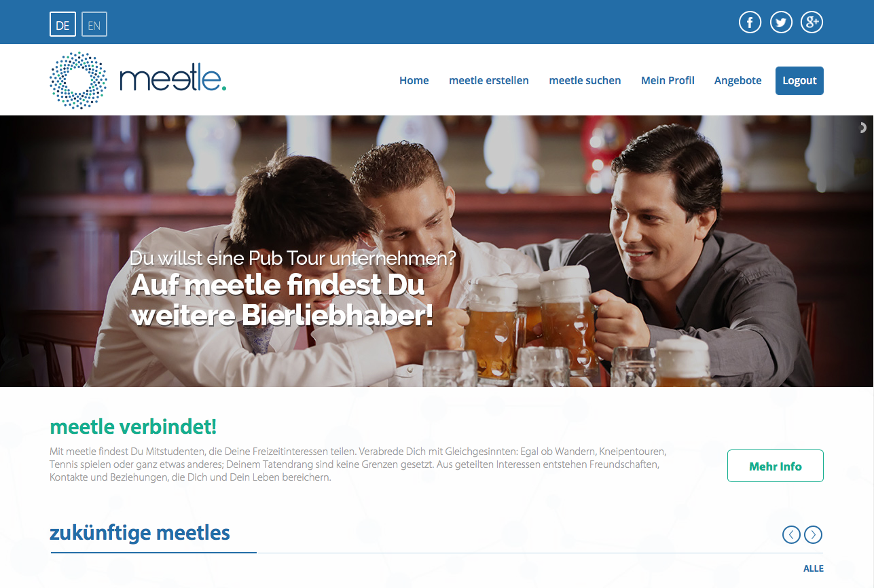This screenshot has width=874, height=588.
Task: Open meetle suchen page
Action: pyautogui.click(x=585, y=81)
